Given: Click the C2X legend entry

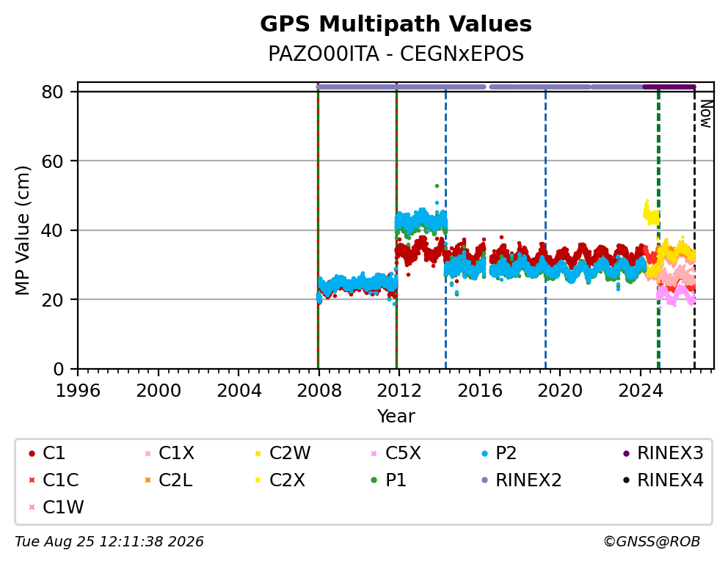Looking at the screenshot, I should pos(280,480).
